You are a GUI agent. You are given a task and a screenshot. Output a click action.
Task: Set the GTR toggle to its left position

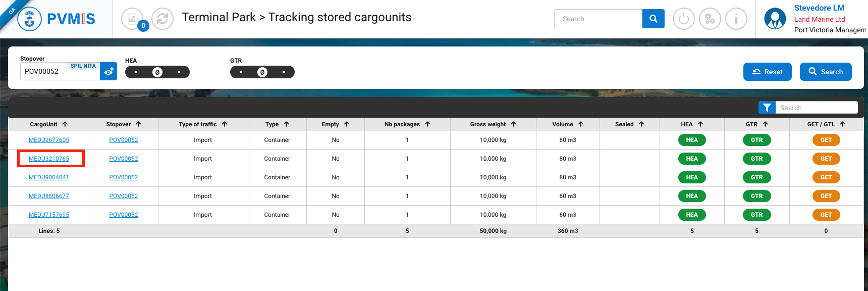point(241,72)
